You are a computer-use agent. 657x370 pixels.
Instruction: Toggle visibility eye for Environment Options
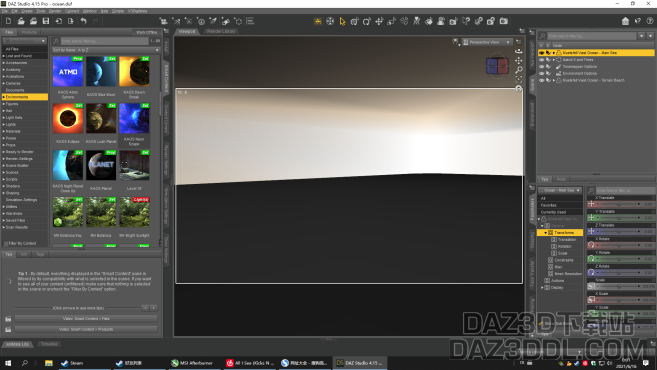tap(541, 73)
